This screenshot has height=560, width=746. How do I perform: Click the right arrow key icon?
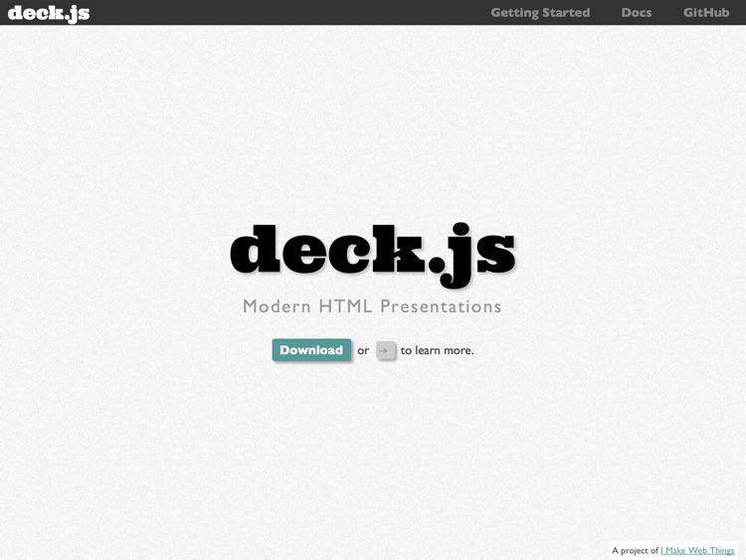click(385, 351)
